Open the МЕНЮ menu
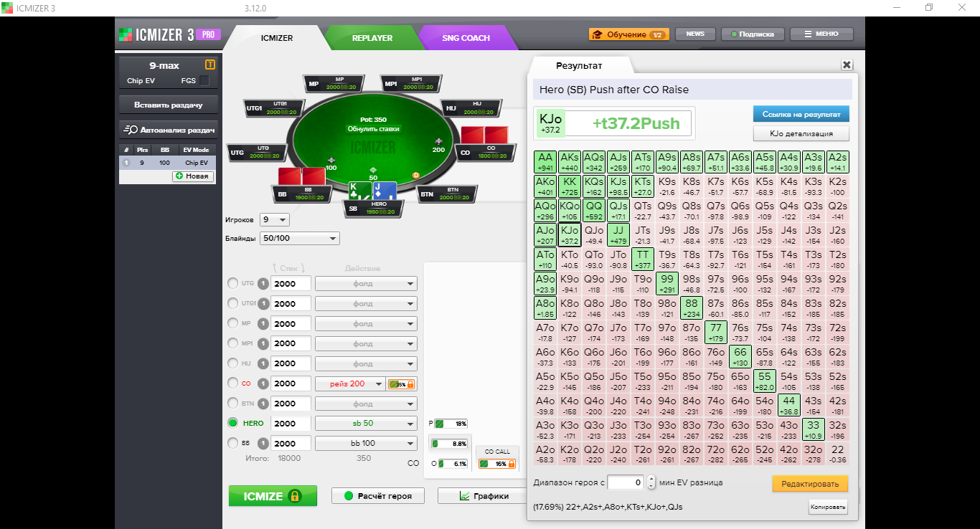The width and height of the screenshot is (980, 529). (821, 34)
